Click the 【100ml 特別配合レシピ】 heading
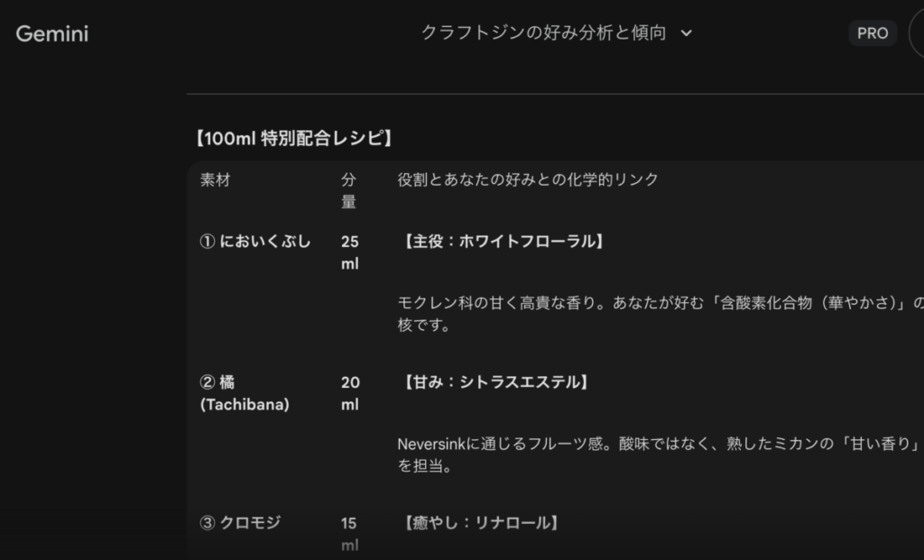This screenshot has height=560, width=924. tap(293, 139)
